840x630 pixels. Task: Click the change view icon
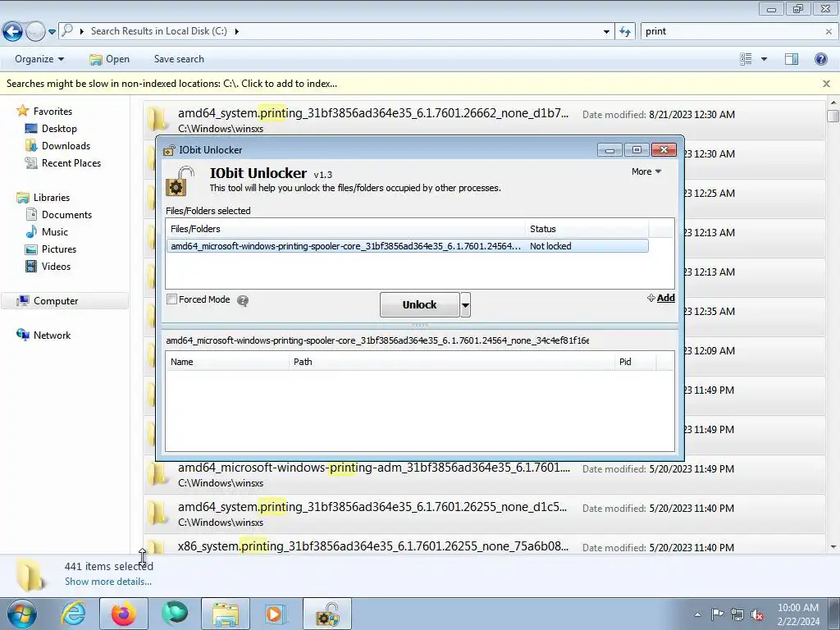pyautogui.click(x=746, y=59)
